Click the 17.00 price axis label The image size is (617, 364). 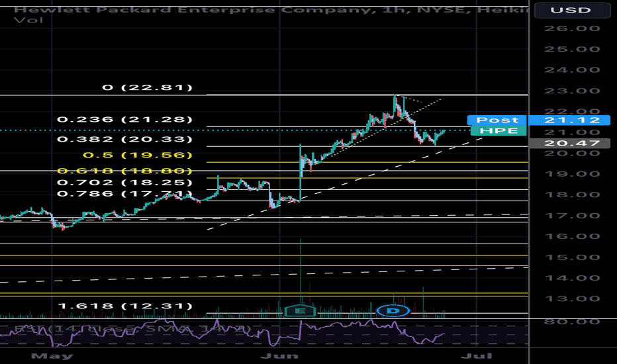(x=572, y=216)
